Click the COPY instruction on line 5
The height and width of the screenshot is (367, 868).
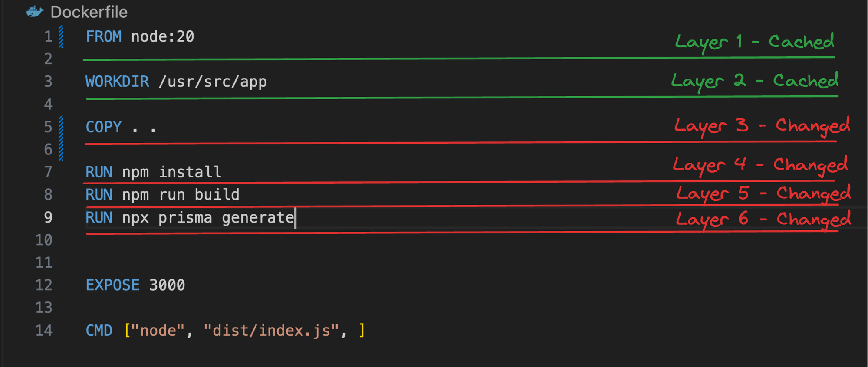click(x=103, y=127)
